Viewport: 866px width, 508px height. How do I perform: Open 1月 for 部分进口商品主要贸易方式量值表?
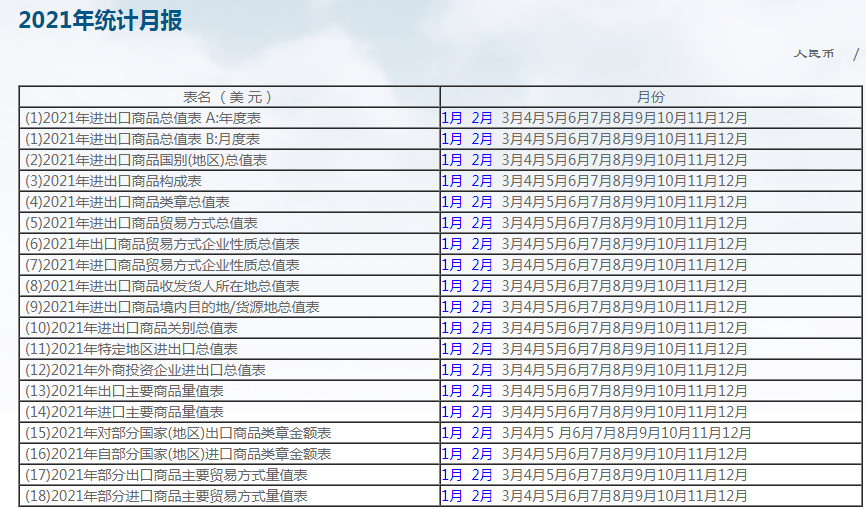[452, 496]
